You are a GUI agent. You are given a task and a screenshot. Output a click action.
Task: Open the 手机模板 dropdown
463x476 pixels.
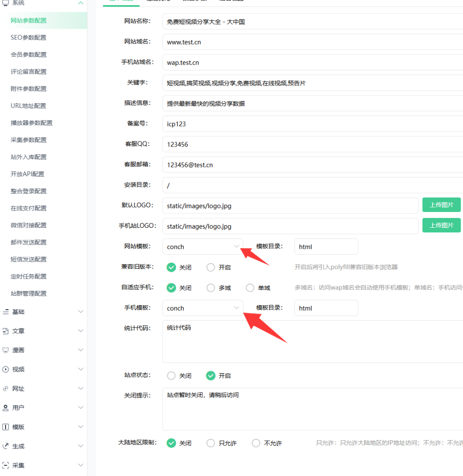(x=202, y=308)
